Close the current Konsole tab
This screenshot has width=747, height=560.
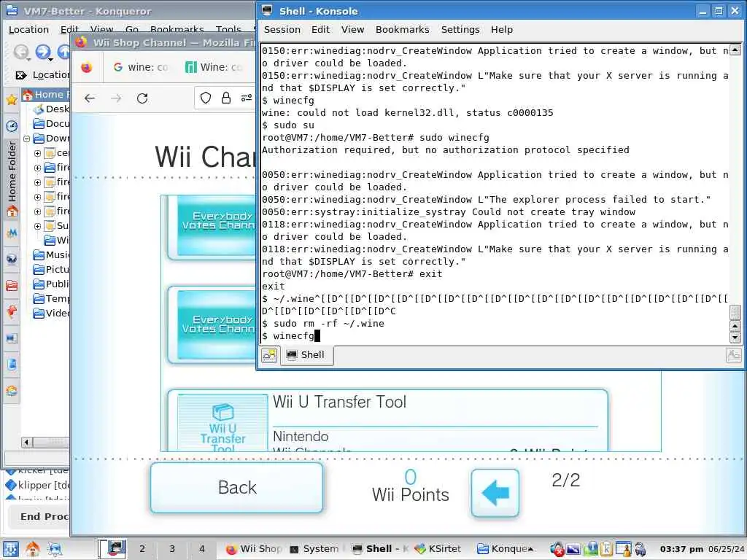(733, 355)
